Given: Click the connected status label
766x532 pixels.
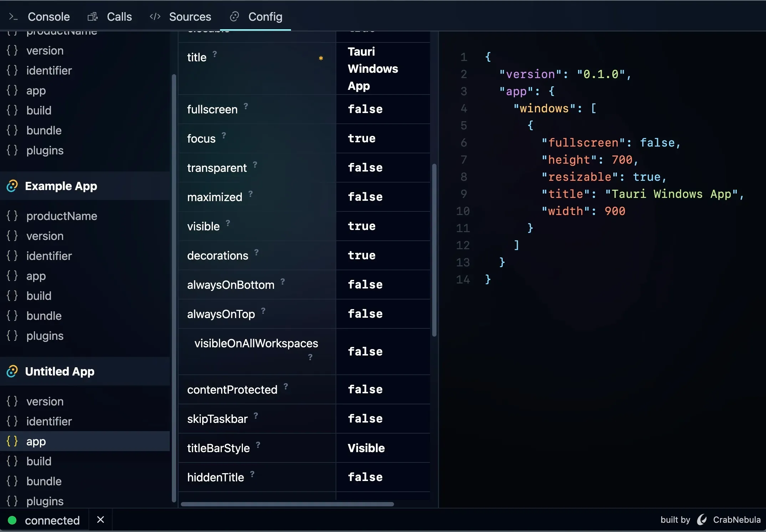Looking at the screenshot, I should tap(52, 520).
